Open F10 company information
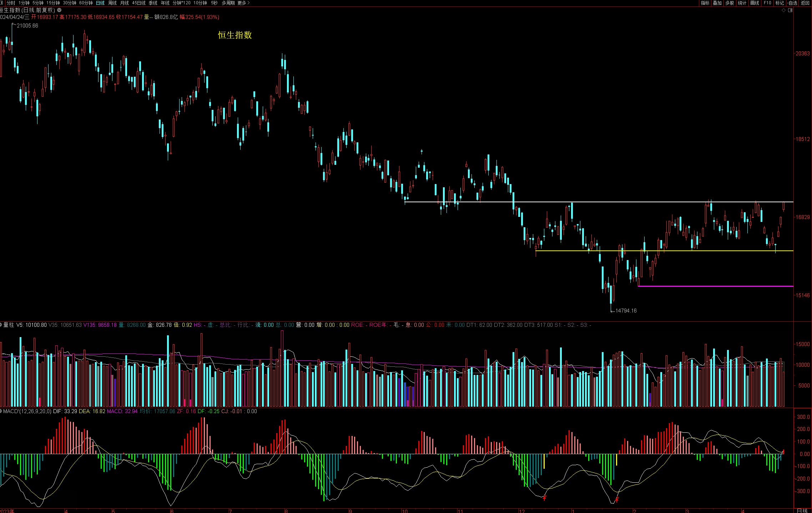The height and width of the screenshot is (513, 812). point(767,3)
